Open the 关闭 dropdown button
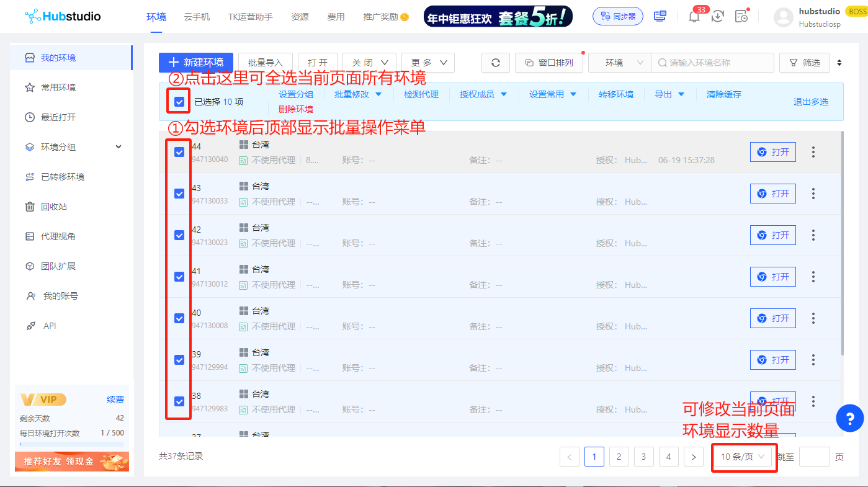Viewport: 868px width, 487px height. (x=369, y=63)
